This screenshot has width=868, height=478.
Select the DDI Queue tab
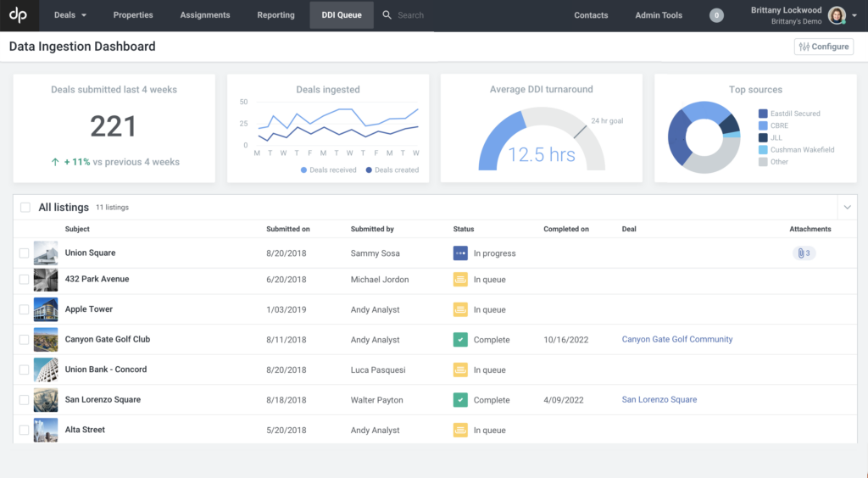[342, 15]
